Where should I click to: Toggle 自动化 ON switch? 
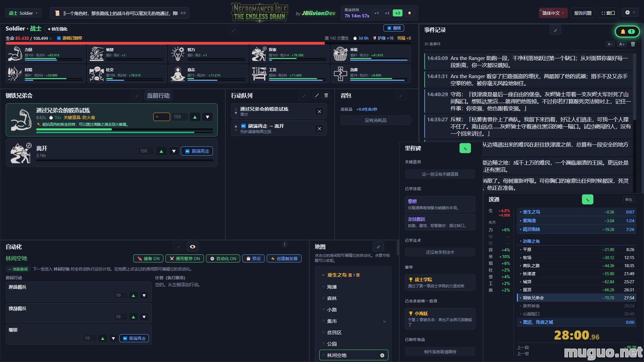[x=223, y=258]
